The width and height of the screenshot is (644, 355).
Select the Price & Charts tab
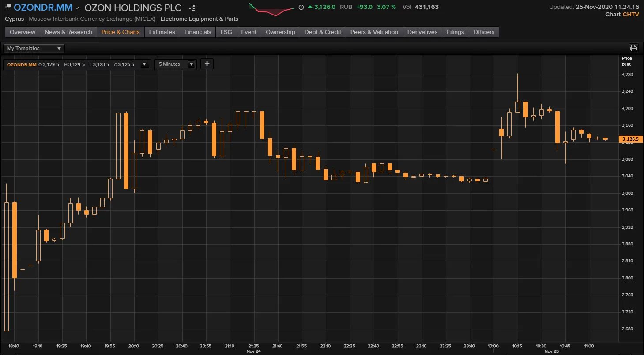[121, 32]
